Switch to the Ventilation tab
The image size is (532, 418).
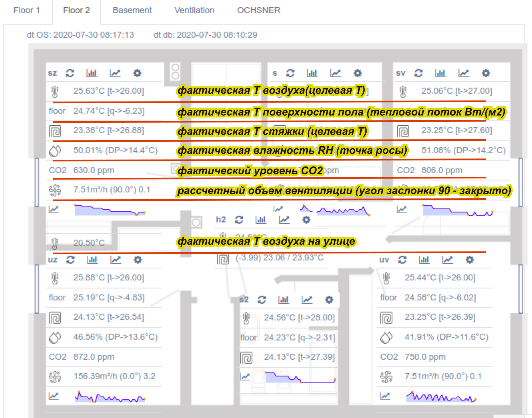pos(194,10)
